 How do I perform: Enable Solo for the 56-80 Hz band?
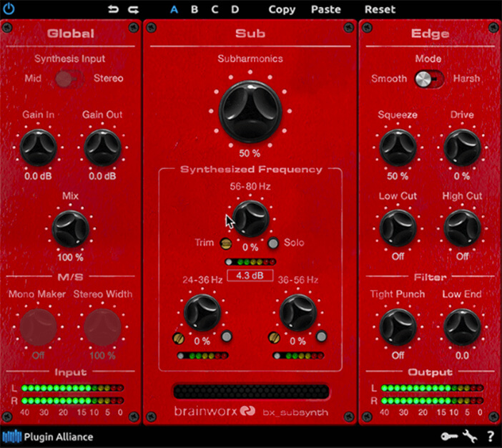coord(273,243)
